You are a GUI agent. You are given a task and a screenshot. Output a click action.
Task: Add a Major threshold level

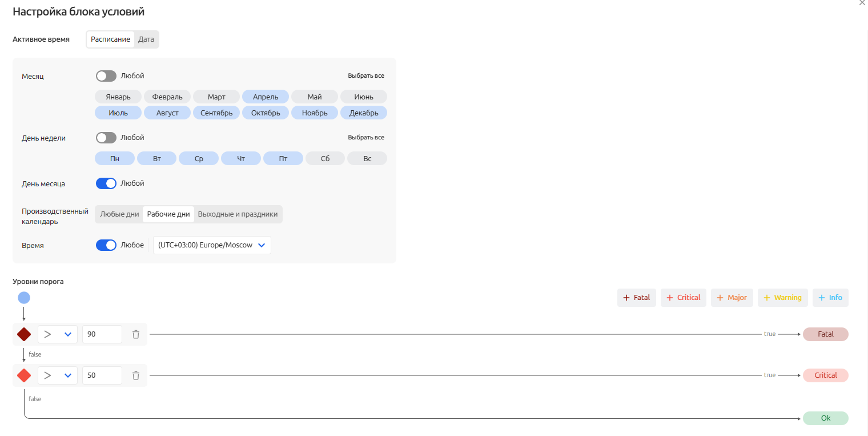[732, 298]
